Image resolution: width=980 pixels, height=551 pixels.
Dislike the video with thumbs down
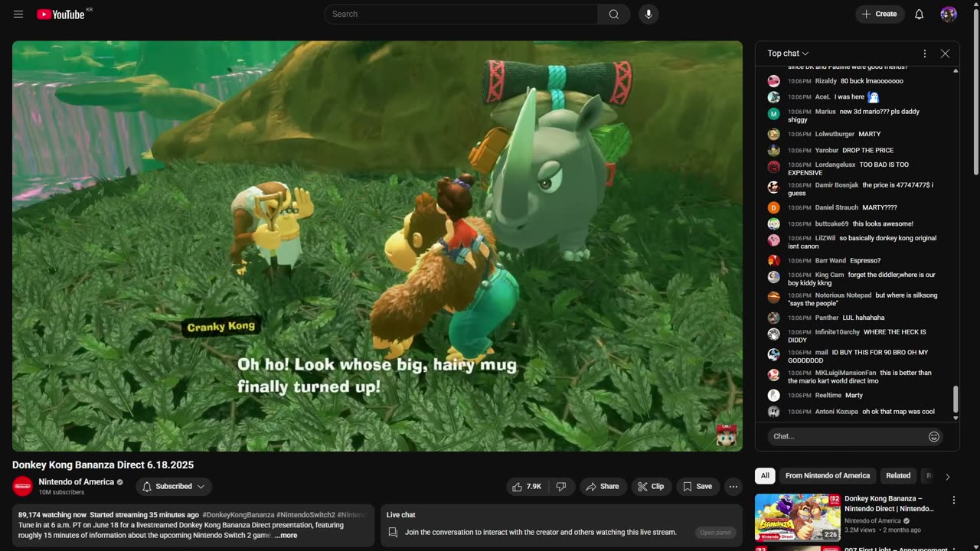click(x=561, y=487)
